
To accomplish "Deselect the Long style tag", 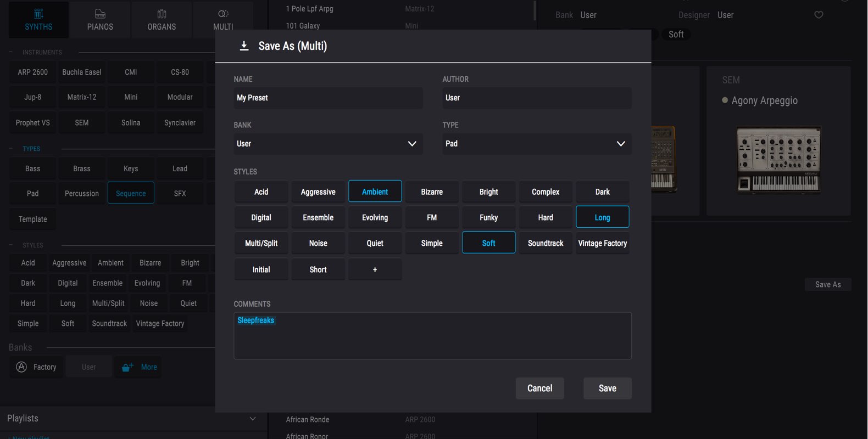I will [603, 217].
